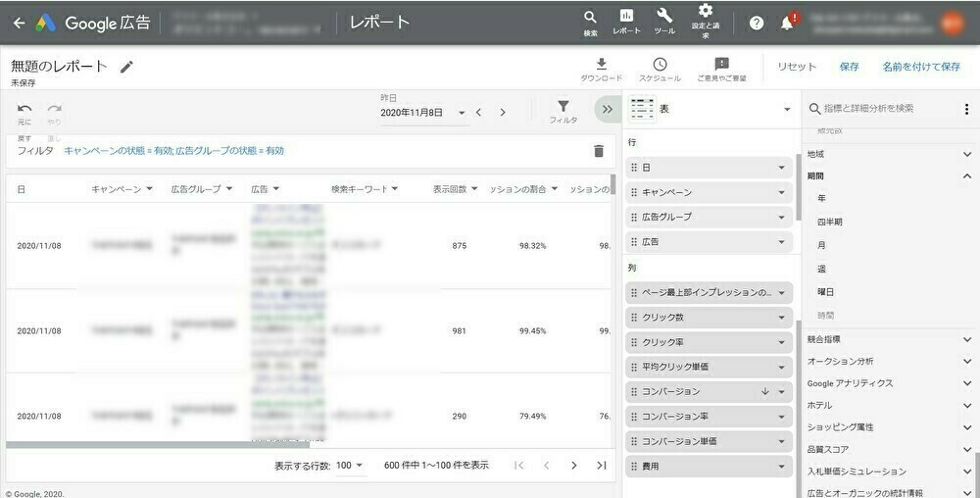Image resolution: width=980 pixels, height=498 pixels.
Task: Open the three-dot more options menu
Action: [967, 109]
